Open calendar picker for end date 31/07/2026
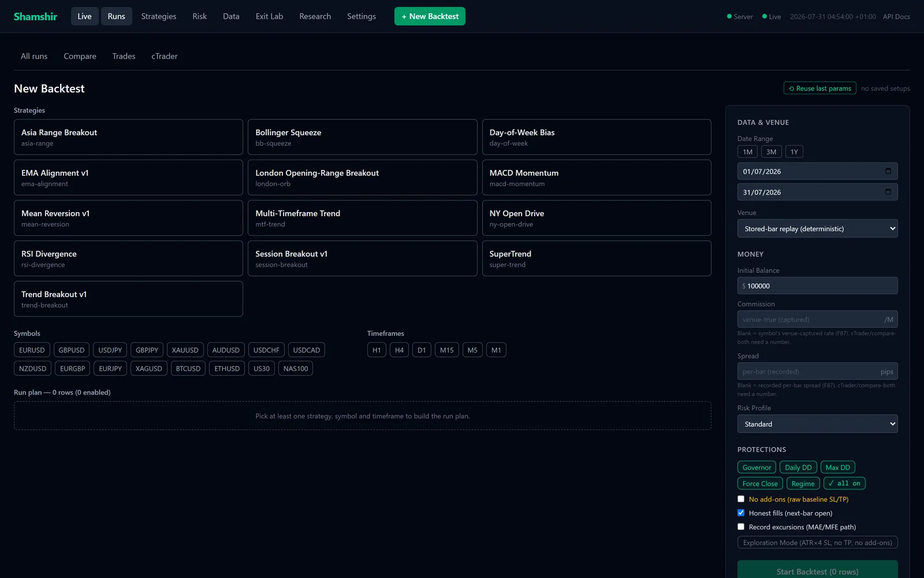Image resolution: width=924 pixels, height=578 pixels. 888,192
